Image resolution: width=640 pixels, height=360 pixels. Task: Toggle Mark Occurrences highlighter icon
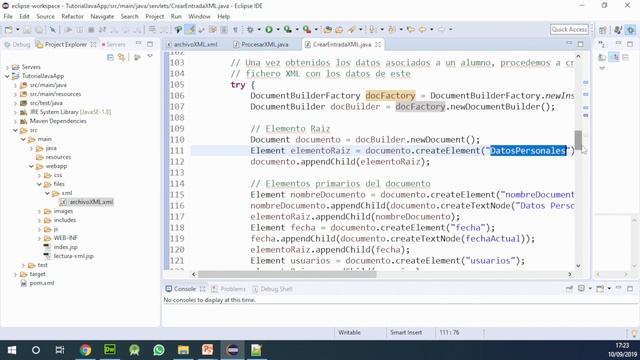(190, 29)
